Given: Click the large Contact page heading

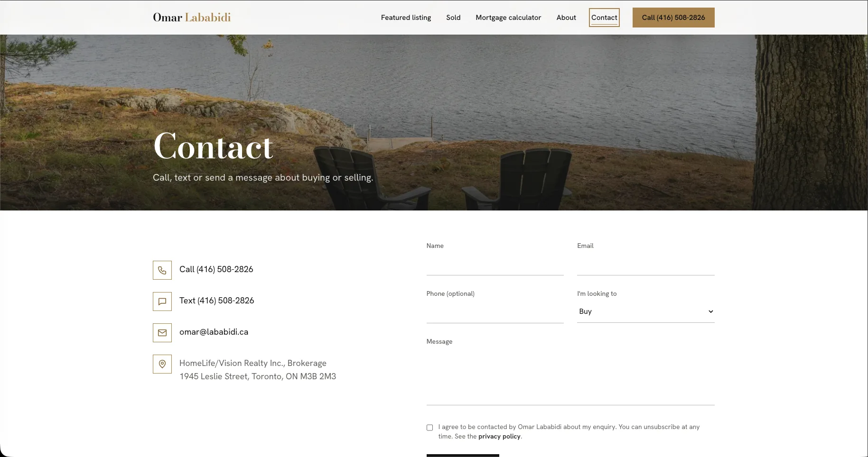Looking at the screenshot, I should 213,146.
